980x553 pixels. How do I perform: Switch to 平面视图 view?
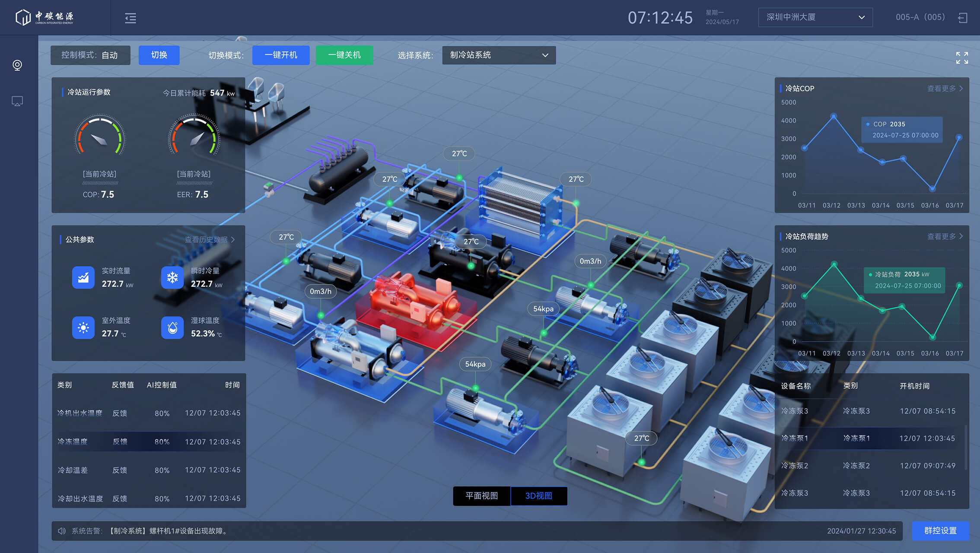481,496
